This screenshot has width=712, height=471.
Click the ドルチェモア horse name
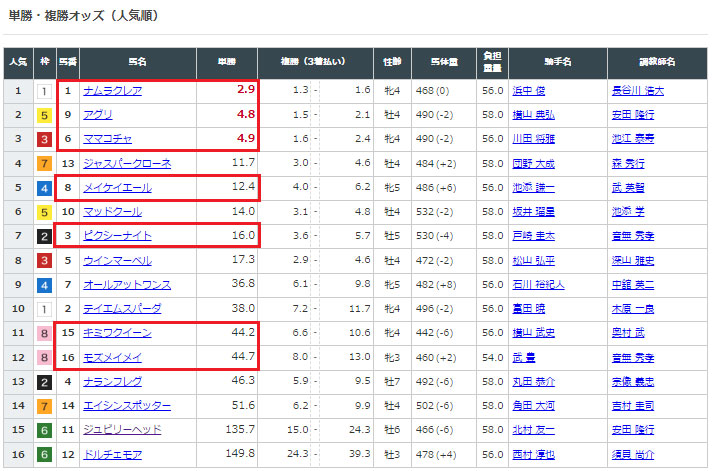(112, 454)
